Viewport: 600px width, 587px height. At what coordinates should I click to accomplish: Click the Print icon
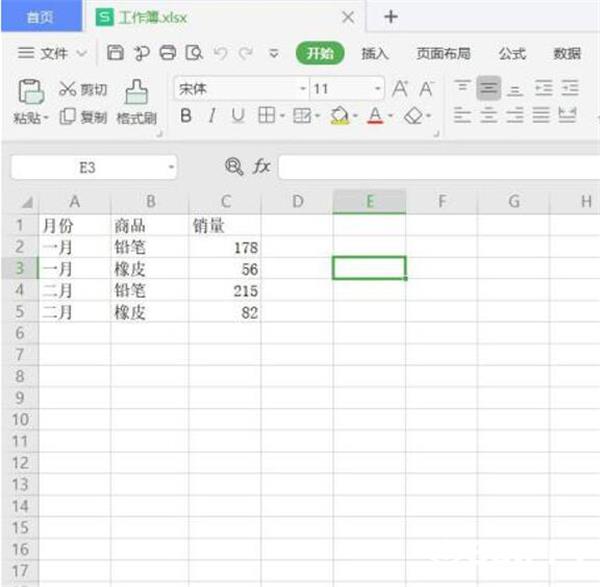click(168, 53)
